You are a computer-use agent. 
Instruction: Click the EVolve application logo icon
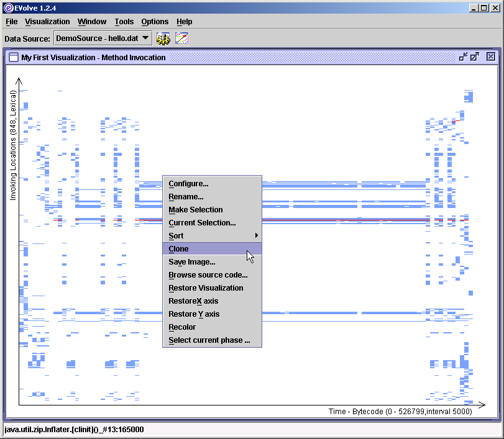click(x=9, y=8)
